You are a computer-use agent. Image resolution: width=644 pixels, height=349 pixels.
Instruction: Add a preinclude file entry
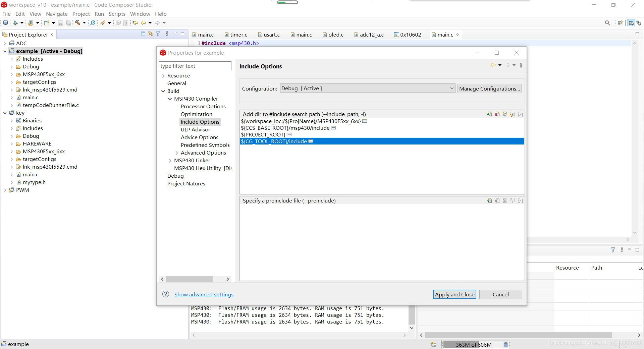click(489, 201)
